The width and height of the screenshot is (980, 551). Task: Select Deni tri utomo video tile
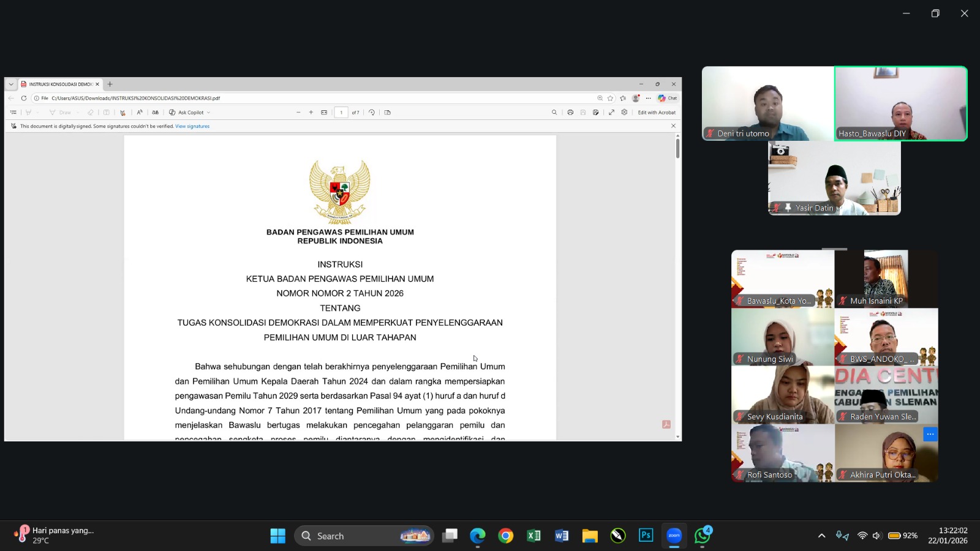click(x=768, y=103)
